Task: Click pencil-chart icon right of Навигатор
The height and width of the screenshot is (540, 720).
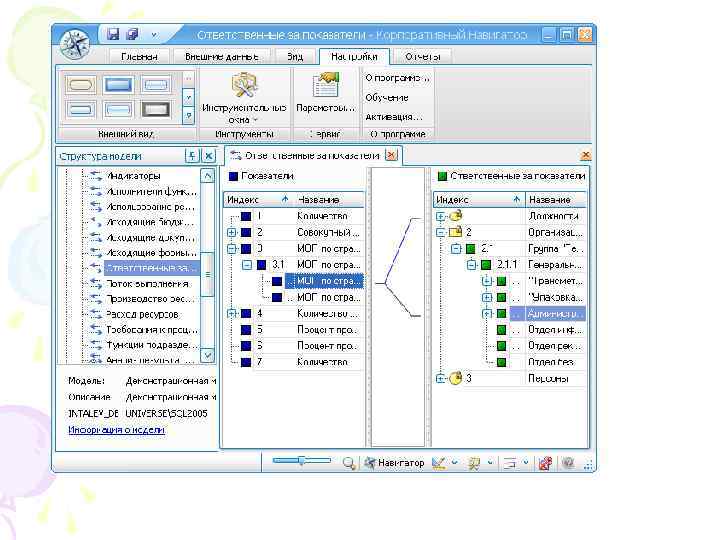Action: 439,463
